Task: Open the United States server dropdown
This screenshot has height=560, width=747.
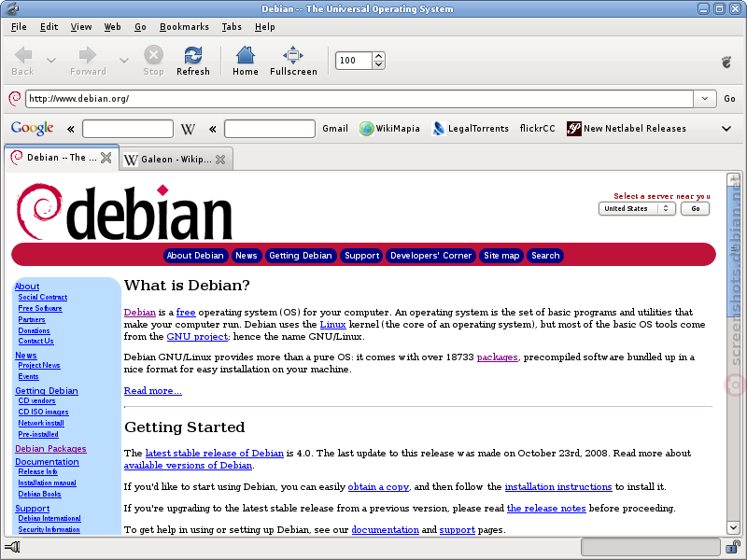Action: (x=637, y=208)
